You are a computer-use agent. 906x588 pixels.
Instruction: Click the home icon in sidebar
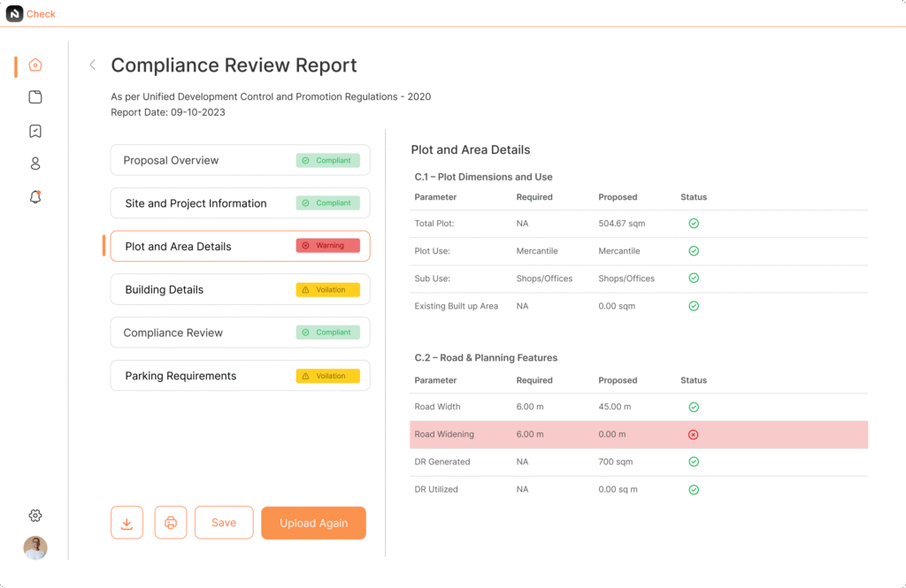[35, 65]
